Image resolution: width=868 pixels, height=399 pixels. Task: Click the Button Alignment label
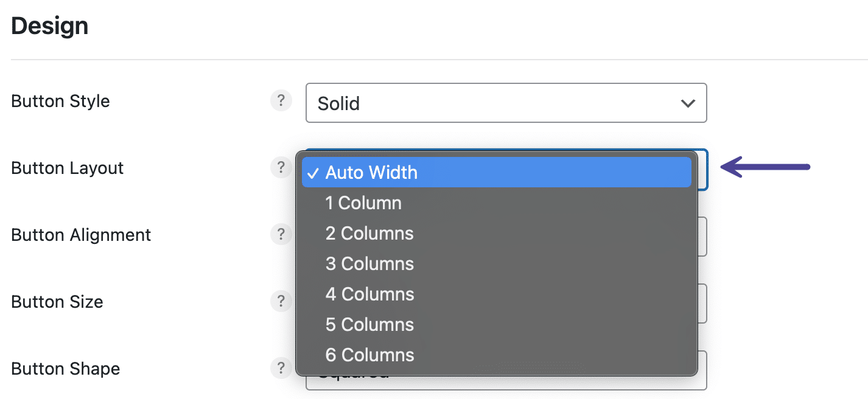pyautogui.click(x=80, y=234)
